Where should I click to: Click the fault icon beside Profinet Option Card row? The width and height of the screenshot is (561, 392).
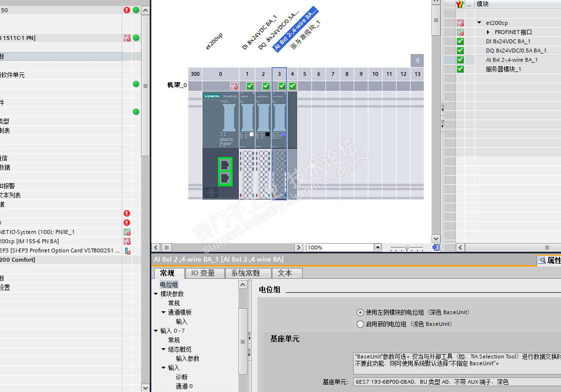(127, 251)
